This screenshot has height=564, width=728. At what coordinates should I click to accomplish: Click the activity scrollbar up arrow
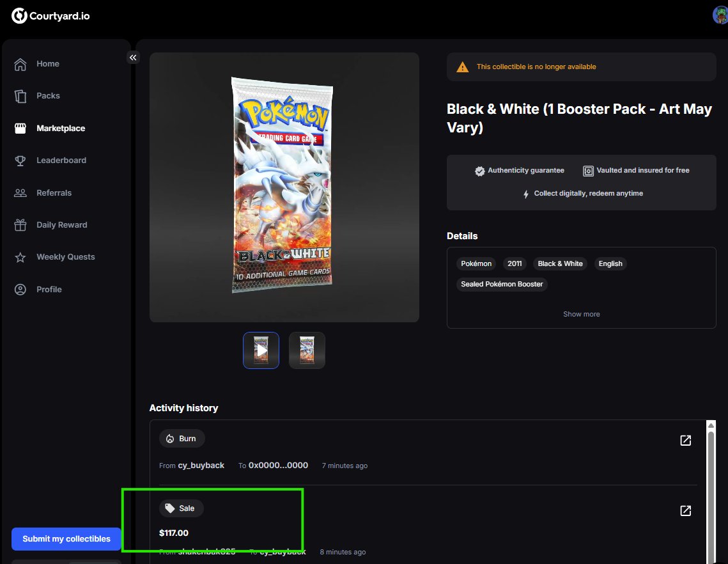(710, 425)
